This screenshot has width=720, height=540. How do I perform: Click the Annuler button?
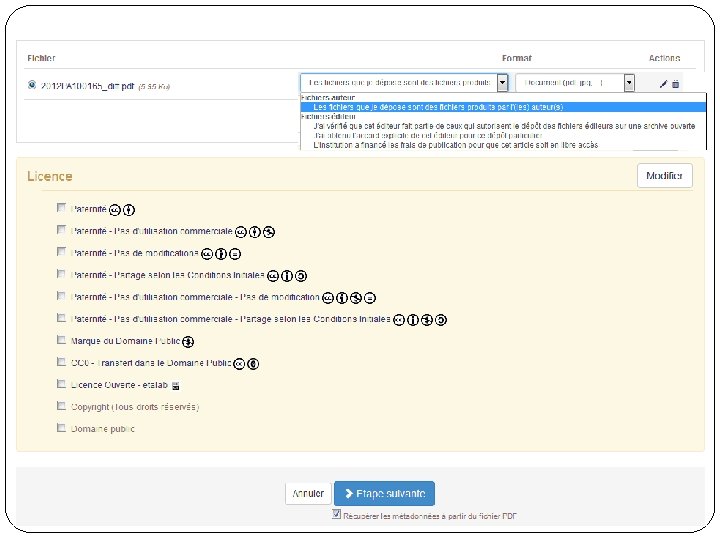click(x=308, y=494)
